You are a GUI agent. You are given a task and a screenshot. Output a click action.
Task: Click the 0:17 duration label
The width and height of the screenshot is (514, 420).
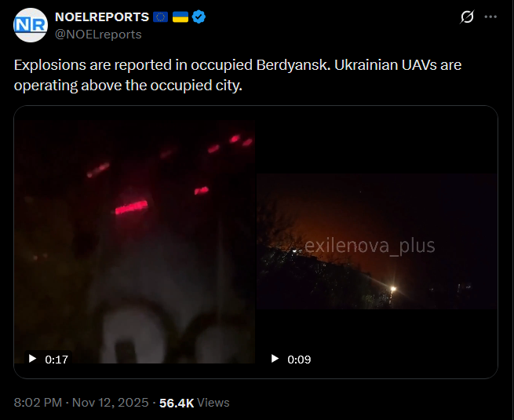[57, 360]
